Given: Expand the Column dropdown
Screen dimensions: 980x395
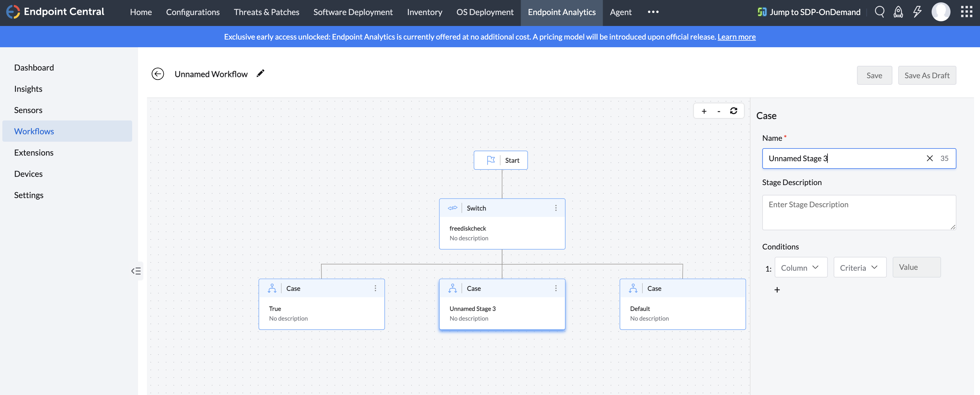Looking at the screenshot, I should (800, 267).
